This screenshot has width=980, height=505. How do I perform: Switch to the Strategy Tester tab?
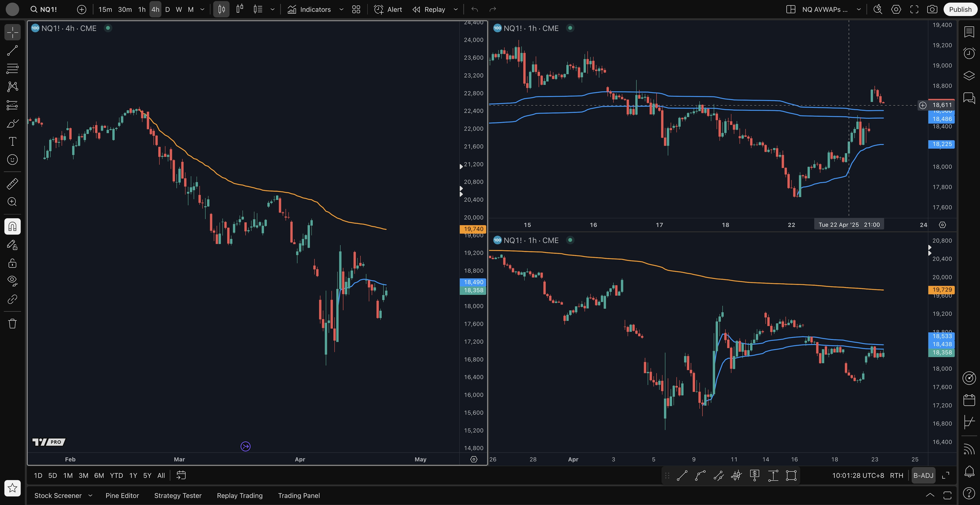coord(178,496)
